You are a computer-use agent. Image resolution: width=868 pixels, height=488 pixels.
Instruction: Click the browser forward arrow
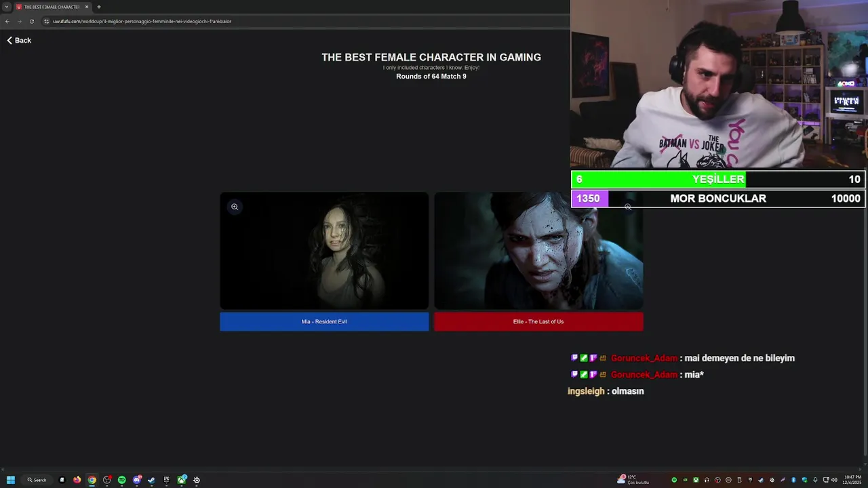click(19, 21)
